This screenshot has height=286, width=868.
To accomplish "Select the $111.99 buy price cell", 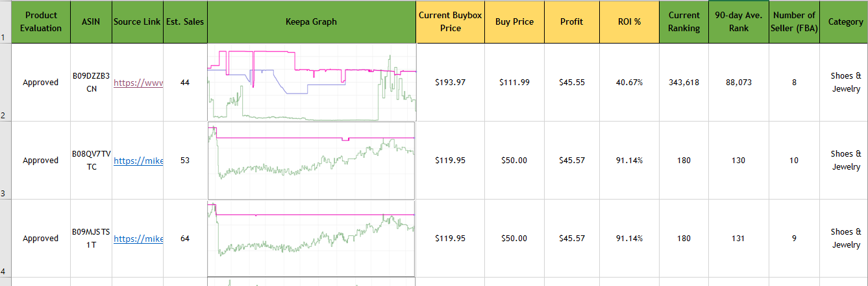I will [514, 83].
